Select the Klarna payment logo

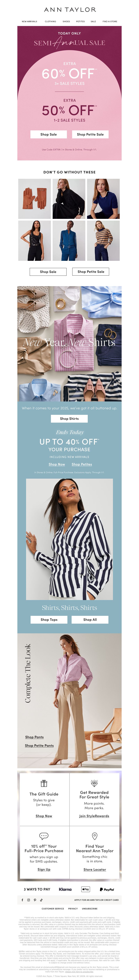tap(65, 889)
